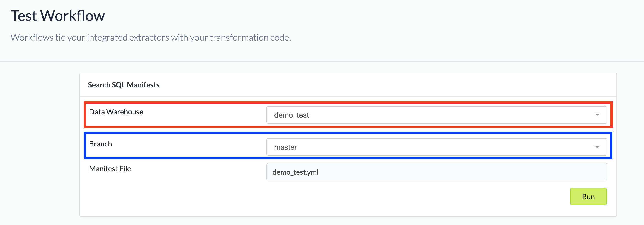Click the Branch dropdown caret arrow

(597, 147)
